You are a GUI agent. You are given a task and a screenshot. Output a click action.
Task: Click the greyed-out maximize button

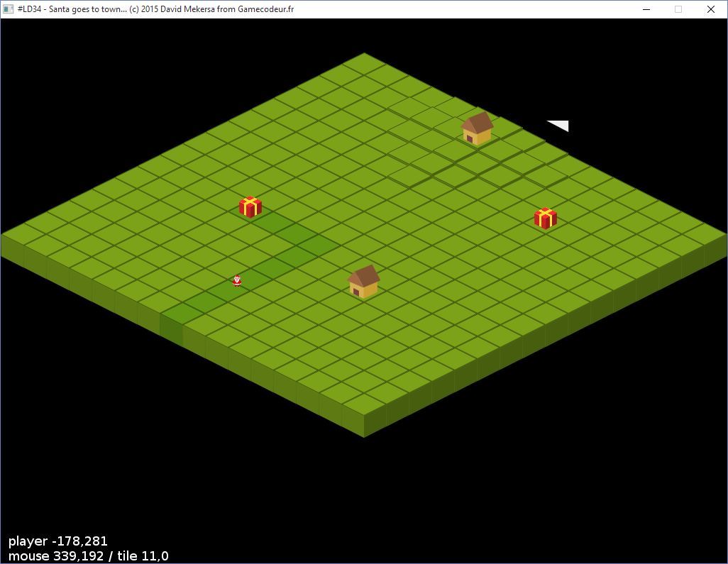pyautogui.click(x=678, y=9)
